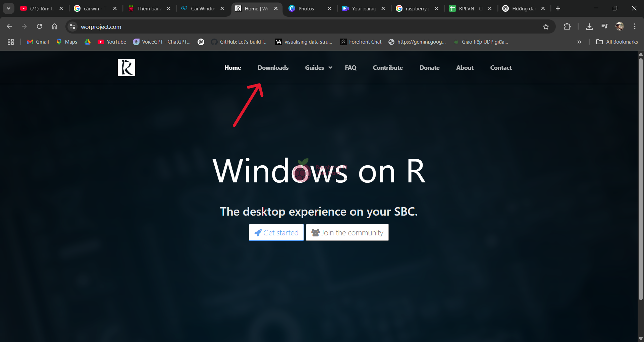Show hidden bookmarks with the chevron
The width and height of the screenshot is (644, 342).
(x=579, y=42)
